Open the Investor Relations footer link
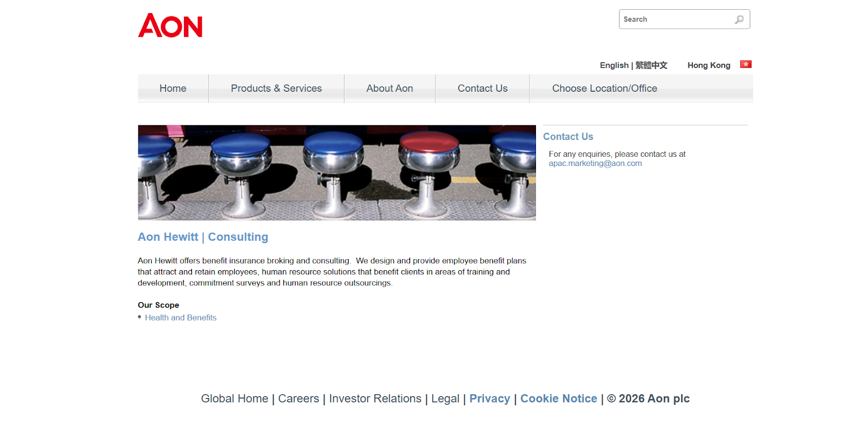868x441 pixels. tap(375, 399)
